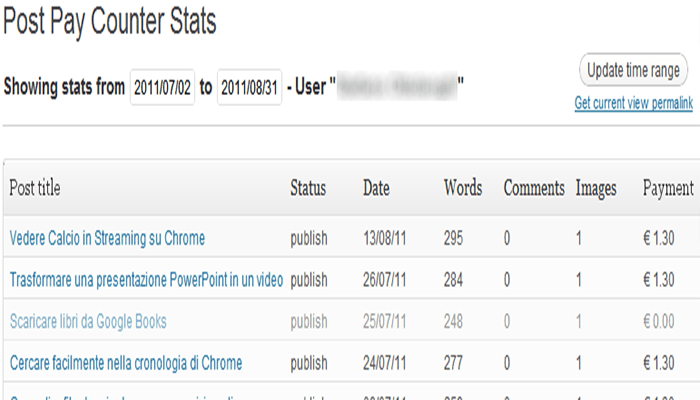Image resolution: width=700 pixels, height=400 pixels.
Task: Click the Status column header
Action: 308,188
